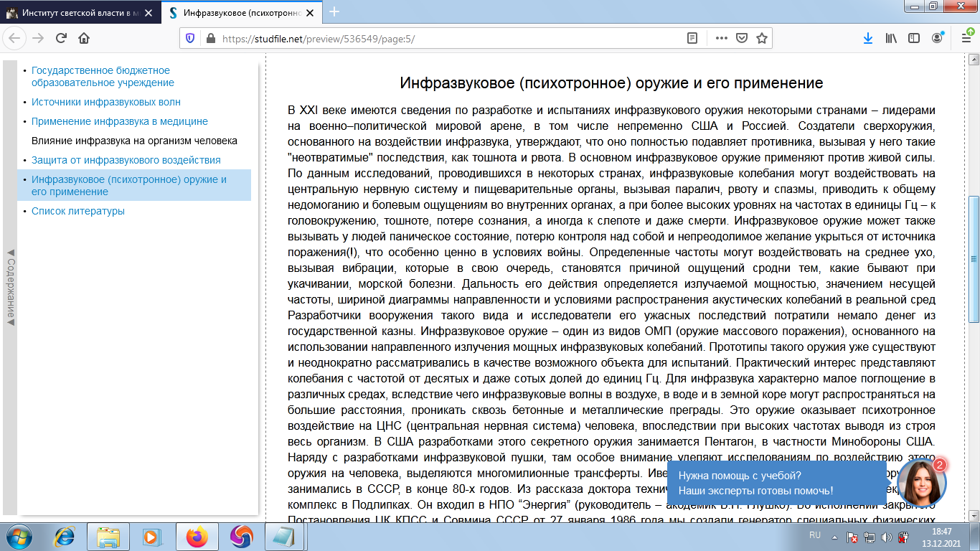Collapse the Содержание side panel
980x551 pixels.
(x=10, y=287)
